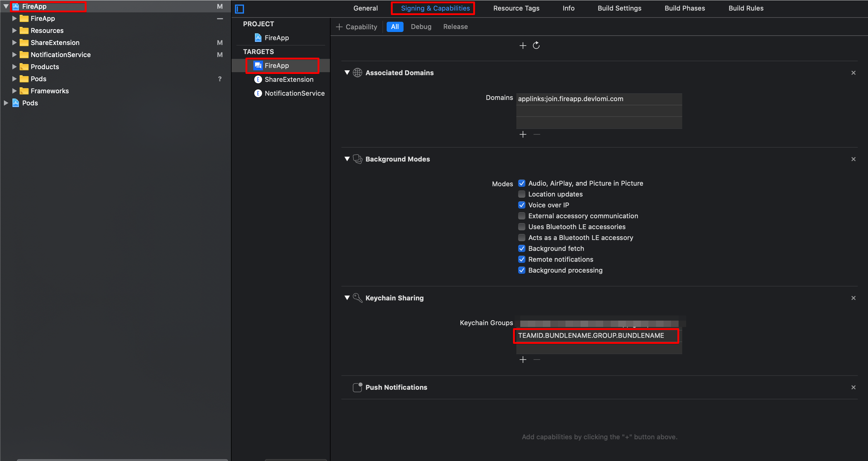Show Debug configuration capabilities
Screen dimensions: 868x461
[420, 27]
